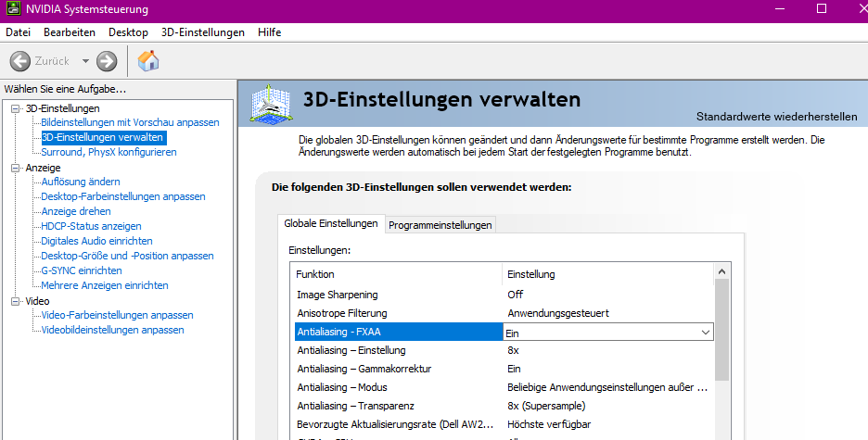Click the Funktion column header
Viewport: 868px width, 440px height.
tap(396, 274)
